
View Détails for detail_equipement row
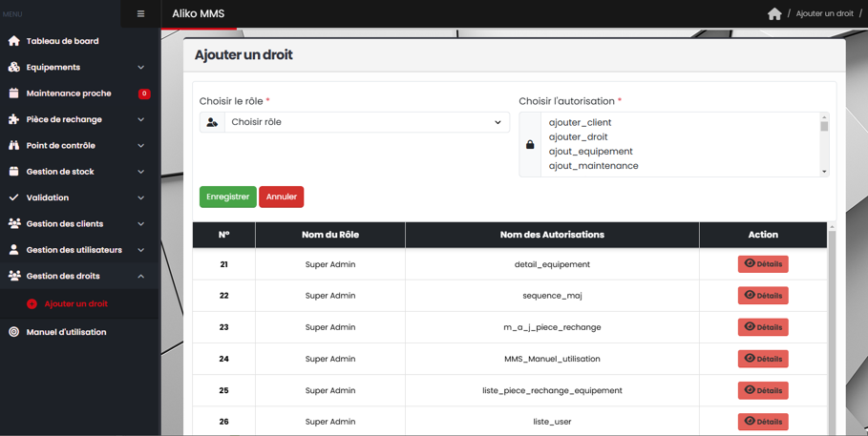762,264
